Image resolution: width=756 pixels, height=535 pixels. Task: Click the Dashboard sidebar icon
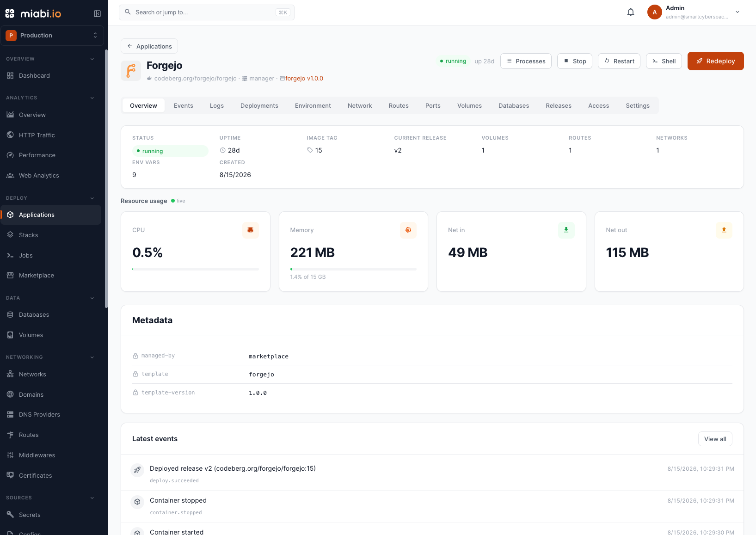[10, 75]
